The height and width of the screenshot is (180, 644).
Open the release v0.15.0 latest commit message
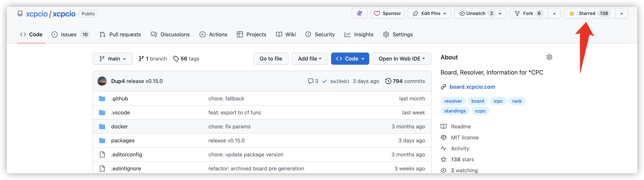[144, 81]
